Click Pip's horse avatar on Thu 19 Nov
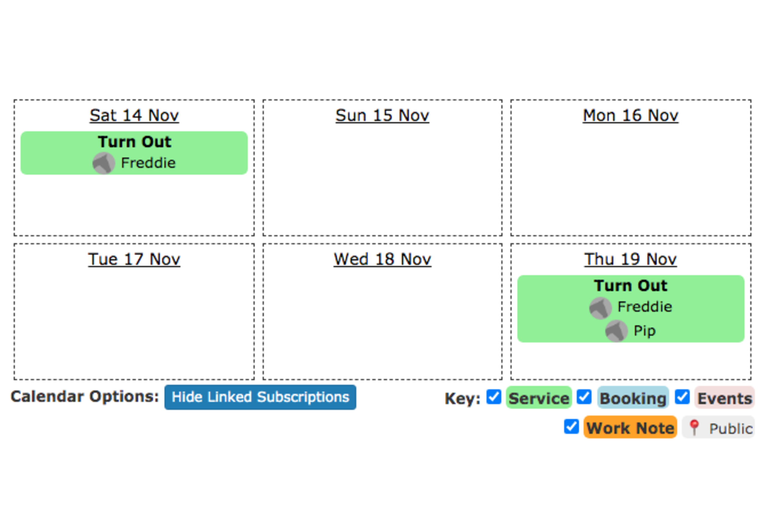 pyautogui.click(x=616, y=331)
